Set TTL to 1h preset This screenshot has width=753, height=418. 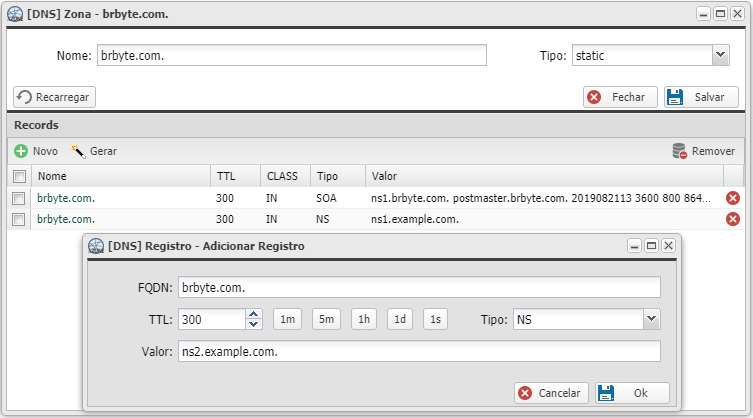[x=364, y=319]
